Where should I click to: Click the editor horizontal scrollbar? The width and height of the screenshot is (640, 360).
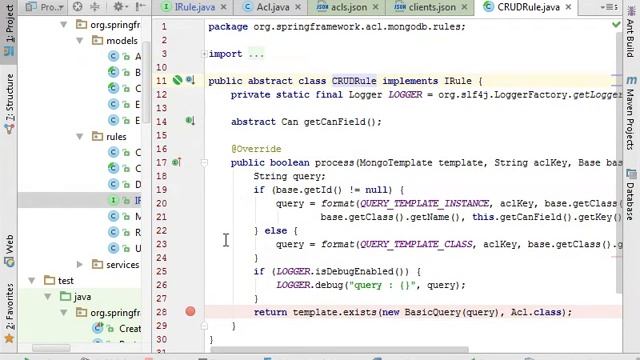coord(340,349)
